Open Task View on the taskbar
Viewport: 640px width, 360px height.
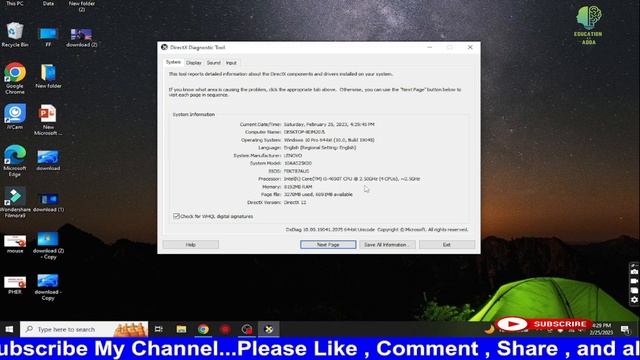pyautogui.click(x=159, y=329)
